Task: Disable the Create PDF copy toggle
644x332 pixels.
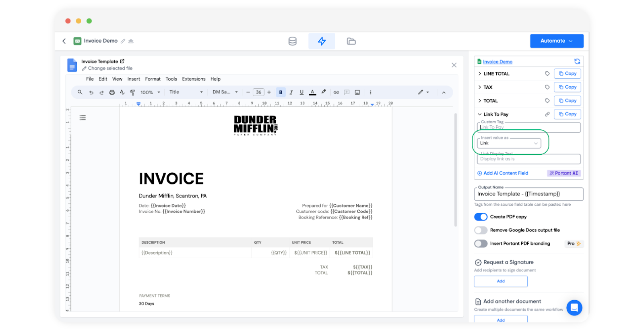Action: point(481,217)
